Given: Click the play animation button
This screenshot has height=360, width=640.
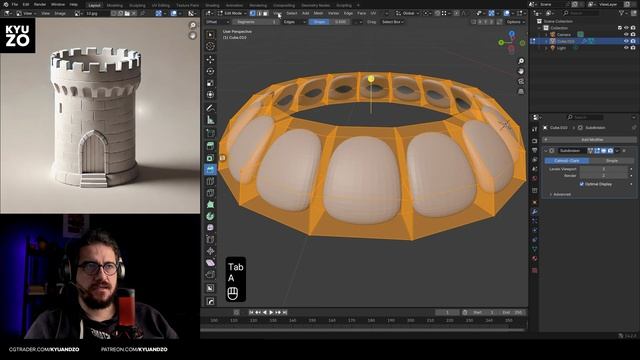Looking at the screenshot, I should pos(271,312).
